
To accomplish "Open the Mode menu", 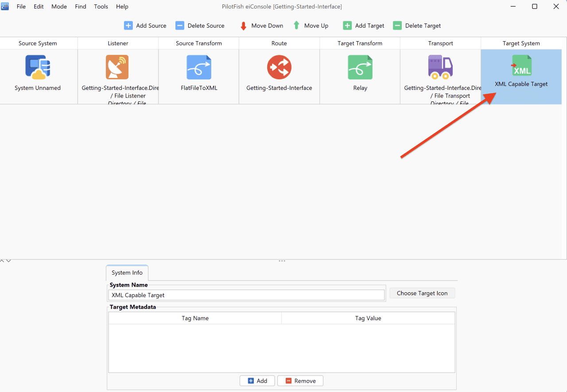I will [x=59, y=7].
